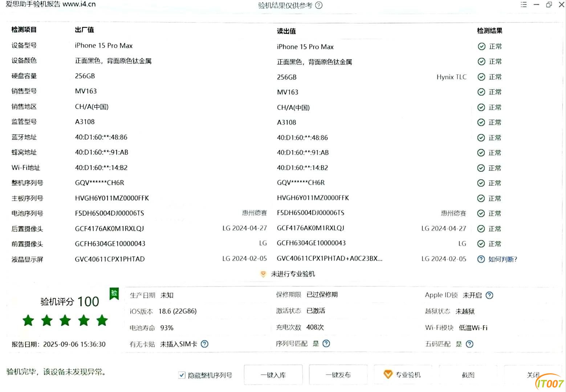The width and height of the screenshot is (566, 392).
Task: Select the 检测结果 column header
Action: pos(489,31)
